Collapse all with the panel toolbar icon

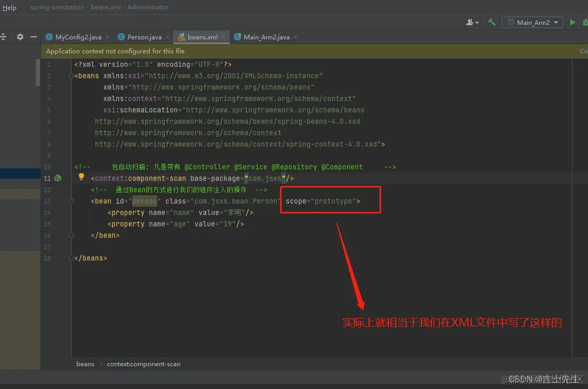[x=4, y=37]
